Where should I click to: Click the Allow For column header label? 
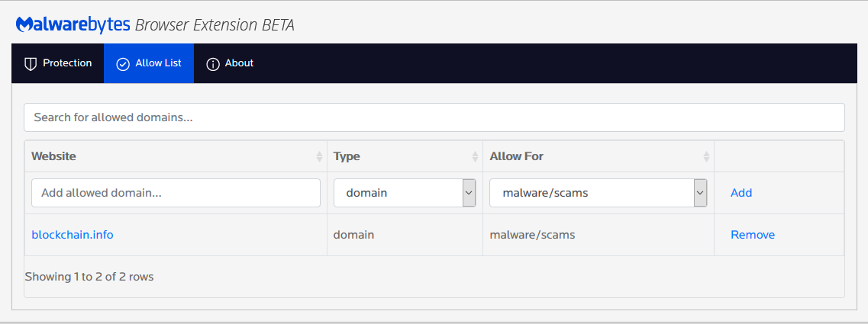517,156
